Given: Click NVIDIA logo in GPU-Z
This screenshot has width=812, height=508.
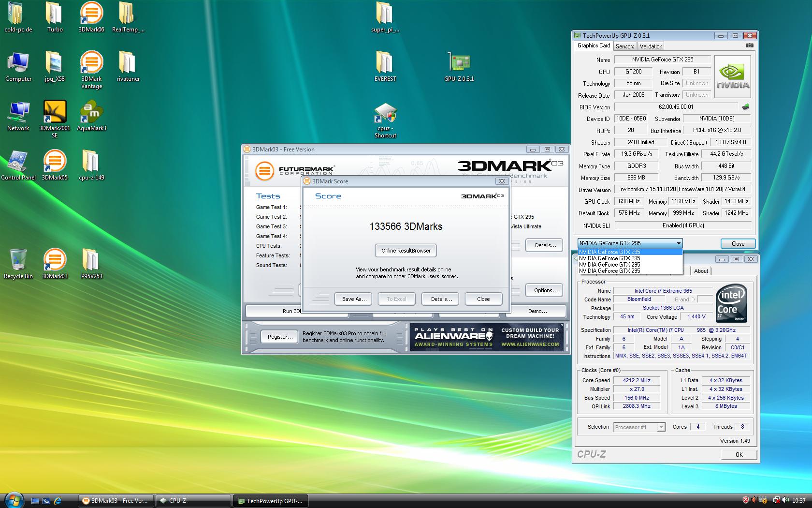Looking at the screenshot, I should click(733, 77).
